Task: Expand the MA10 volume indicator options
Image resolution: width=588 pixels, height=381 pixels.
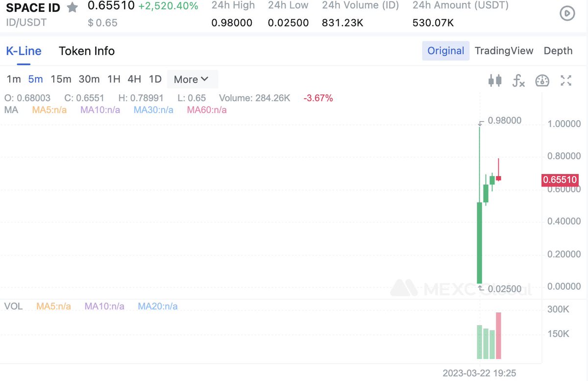Action: tap(104, 306)
